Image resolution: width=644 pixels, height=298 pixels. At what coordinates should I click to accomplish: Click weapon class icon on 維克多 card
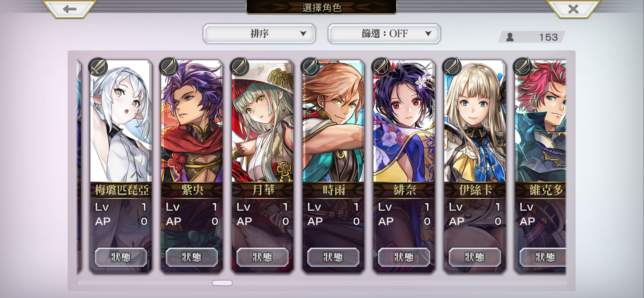click(522, 67)
